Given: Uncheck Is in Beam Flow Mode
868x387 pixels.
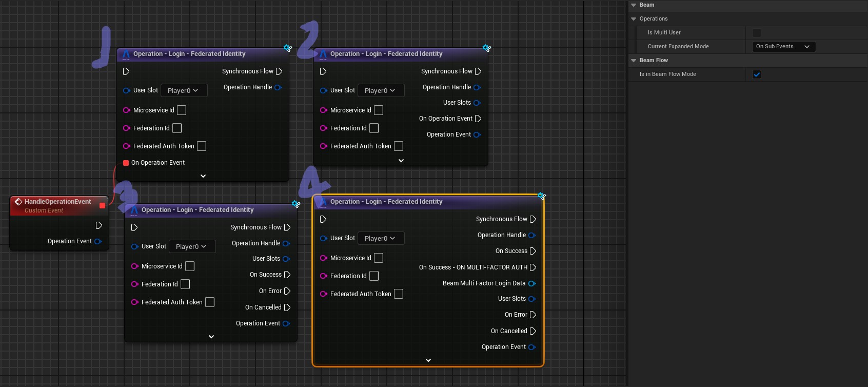Looking at the screenshot, I should 757,74.
